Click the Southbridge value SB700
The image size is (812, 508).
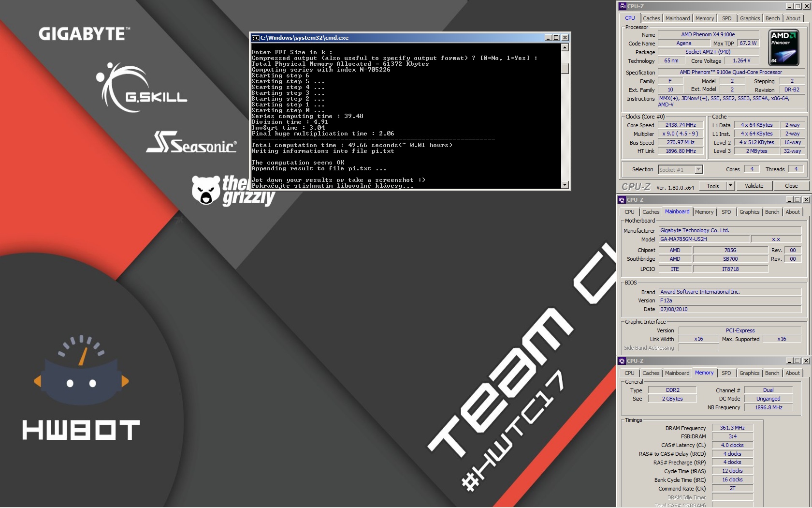pyautogui.click(x=730, y=259)
